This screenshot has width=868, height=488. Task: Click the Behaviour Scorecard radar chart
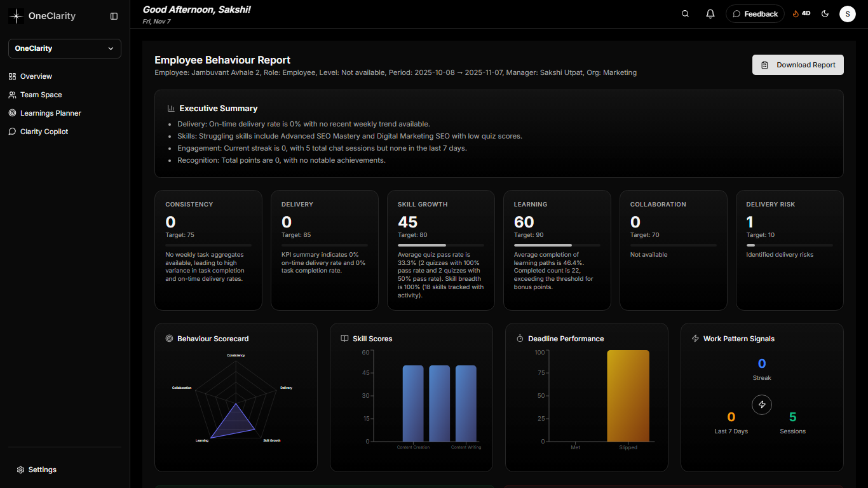tap(236, 399)
